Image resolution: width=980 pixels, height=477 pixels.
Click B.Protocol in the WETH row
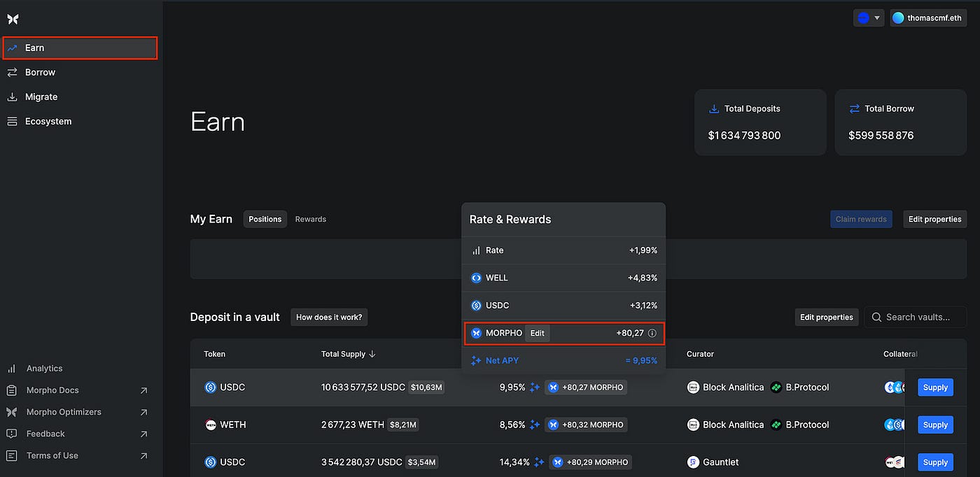tap(807, 425)
